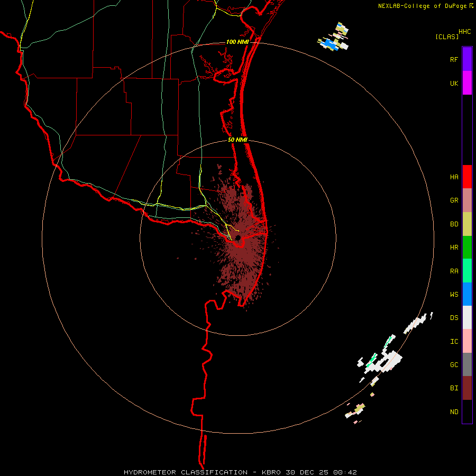Click the 'IC' legend label
The height and width of the screenshot is (476, 476).
454,342
